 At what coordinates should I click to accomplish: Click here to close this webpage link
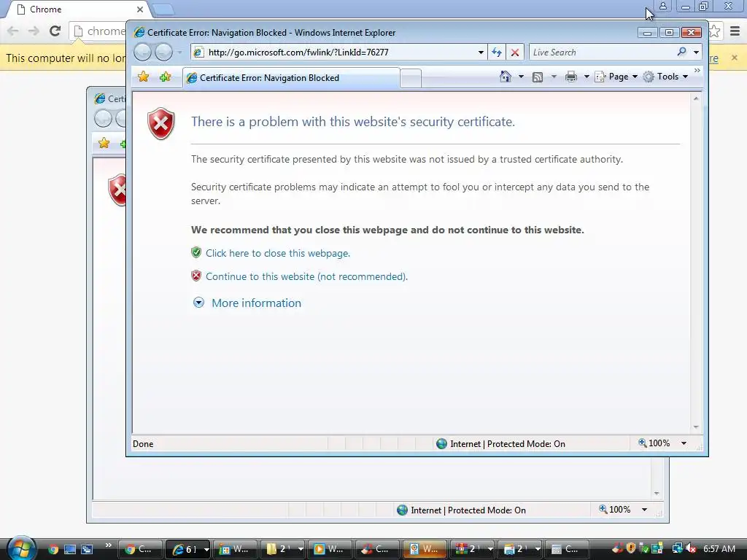(x=278, y=253)
